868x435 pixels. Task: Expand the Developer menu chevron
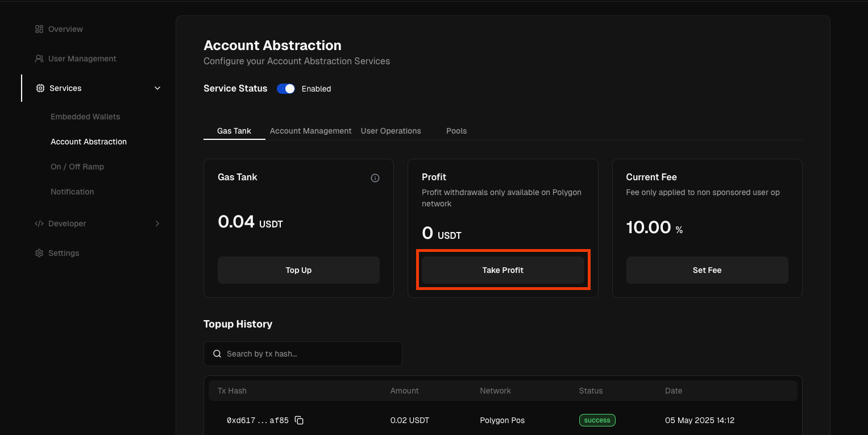[x=157, y=223]
